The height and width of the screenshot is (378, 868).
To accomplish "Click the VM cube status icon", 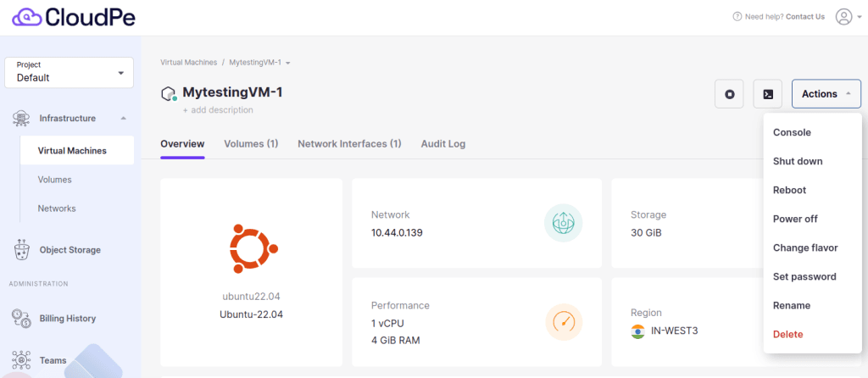I will pyautogui.click(x=169, y=94).
